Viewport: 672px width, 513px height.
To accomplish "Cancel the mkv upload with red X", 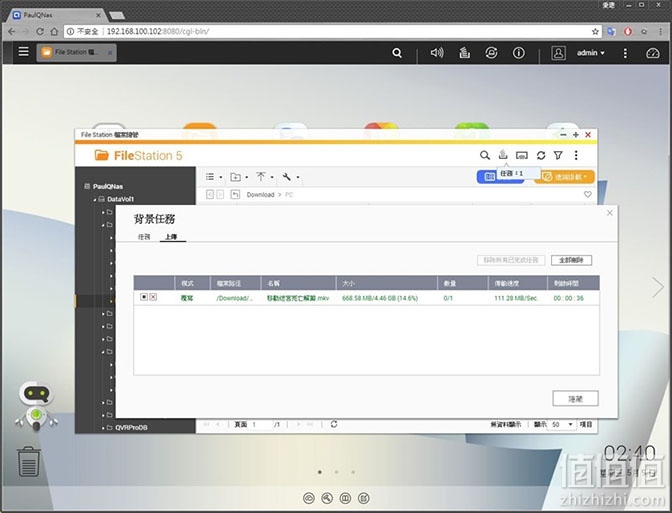I will pos(153,297).
